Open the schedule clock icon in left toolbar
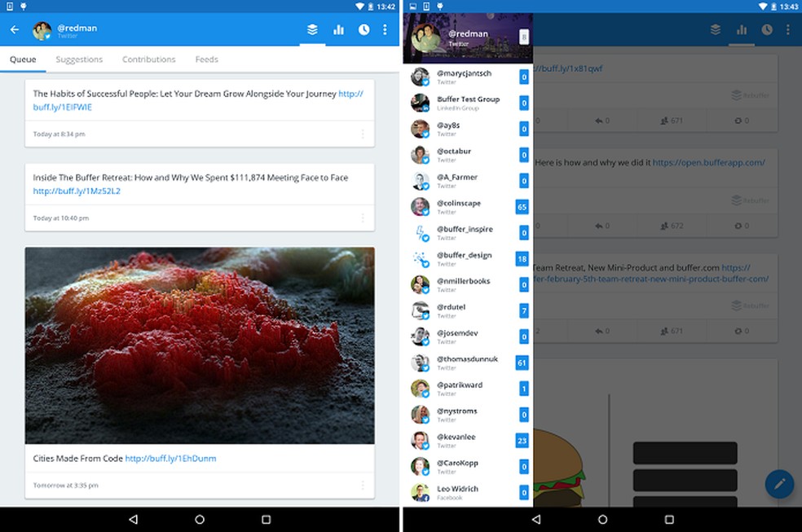 pyautogui.click(x=364, y=29)
